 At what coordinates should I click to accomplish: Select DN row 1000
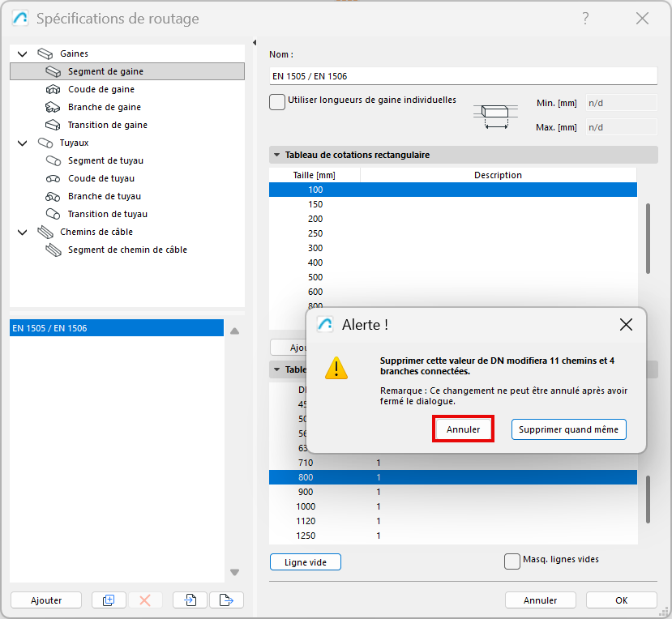pyautogui.click(x=453, y=506)
